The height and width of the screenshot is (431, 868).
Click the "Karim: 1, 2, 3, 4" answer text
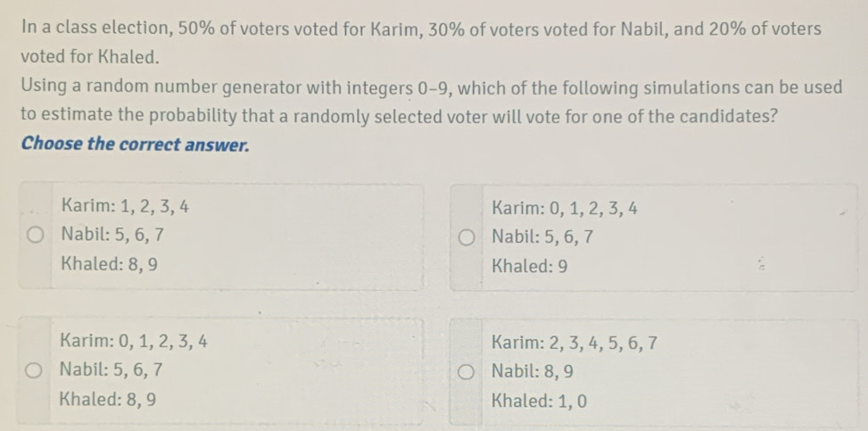(x=124, y=207)
